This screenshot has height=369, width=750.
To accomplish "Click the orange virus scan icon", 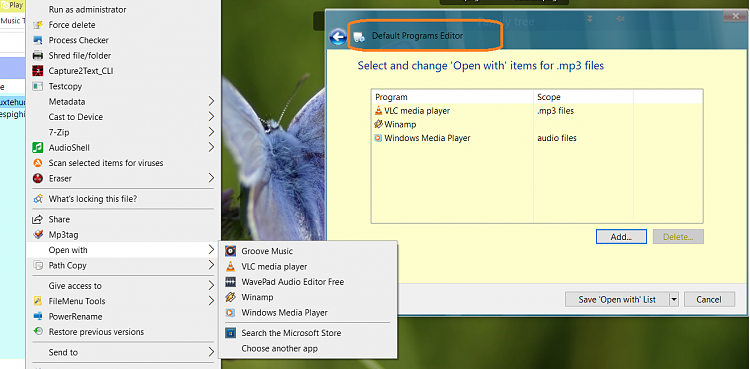I will [x=37, y=163].
